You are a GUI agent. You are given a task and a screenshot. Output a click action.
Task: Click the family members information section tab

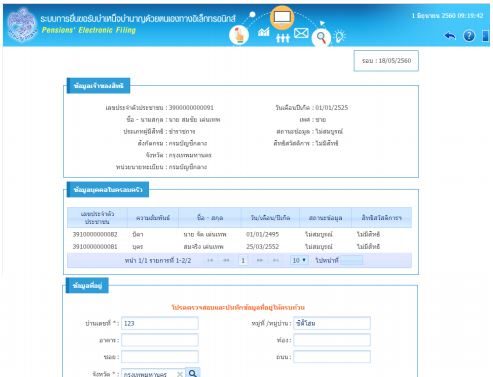click(x=108, y=190)
